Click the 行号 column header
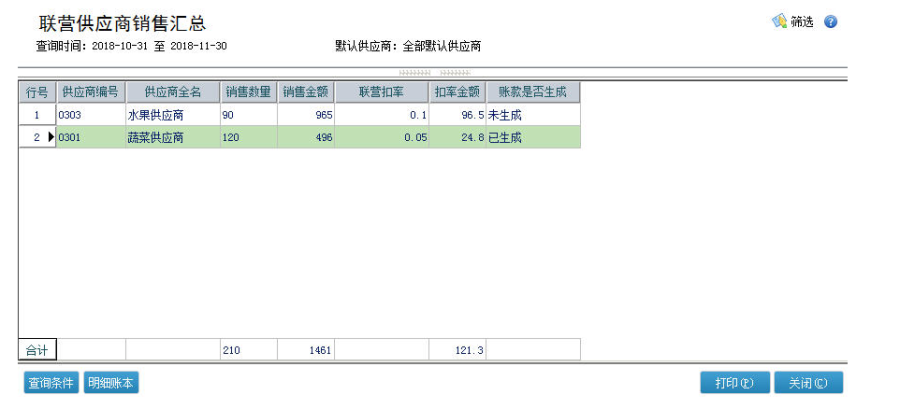This screenshot has width=900, height=409. [x=37, y=92]
